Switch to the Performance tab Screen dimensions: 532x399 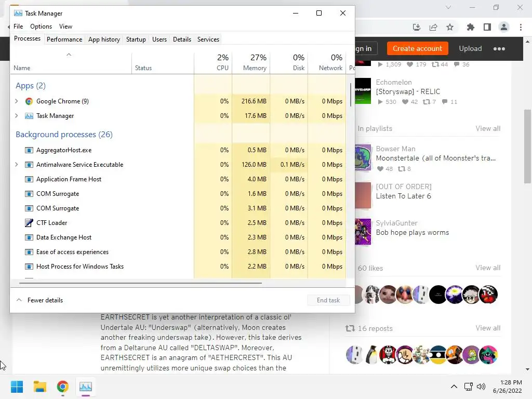(64, 39)
